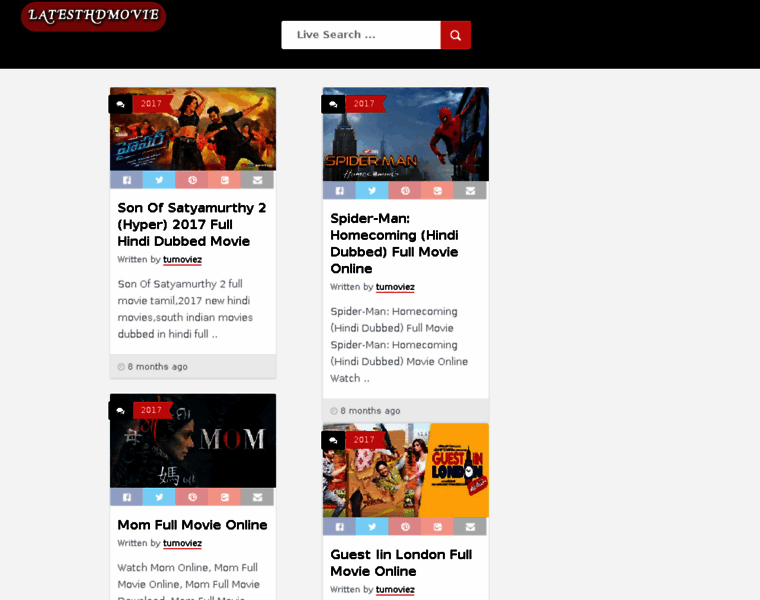Open comments icon on Mom poster
760x600 pixels.
click(x=120, y=411)
